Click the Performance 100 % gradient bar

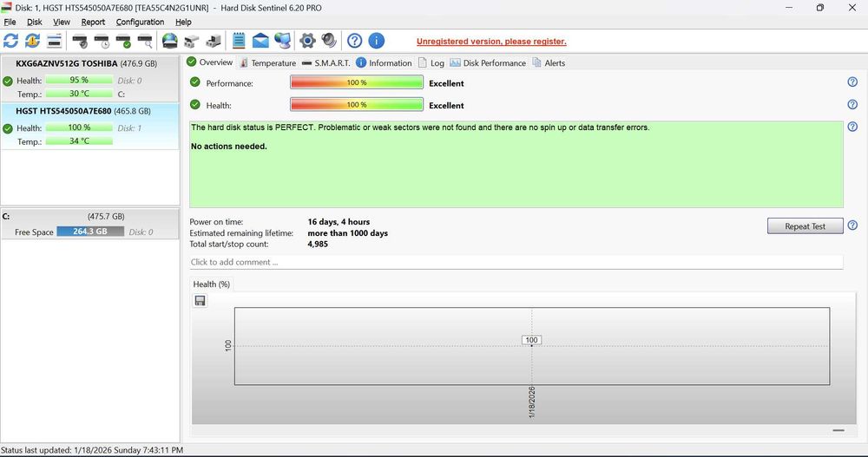357,82
